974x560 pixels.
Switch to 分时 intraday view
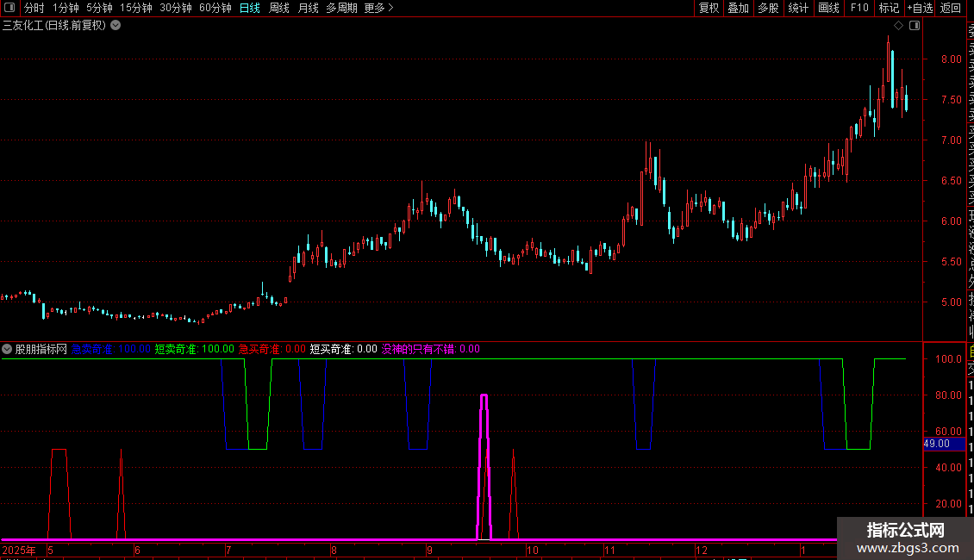pos(34,8)
